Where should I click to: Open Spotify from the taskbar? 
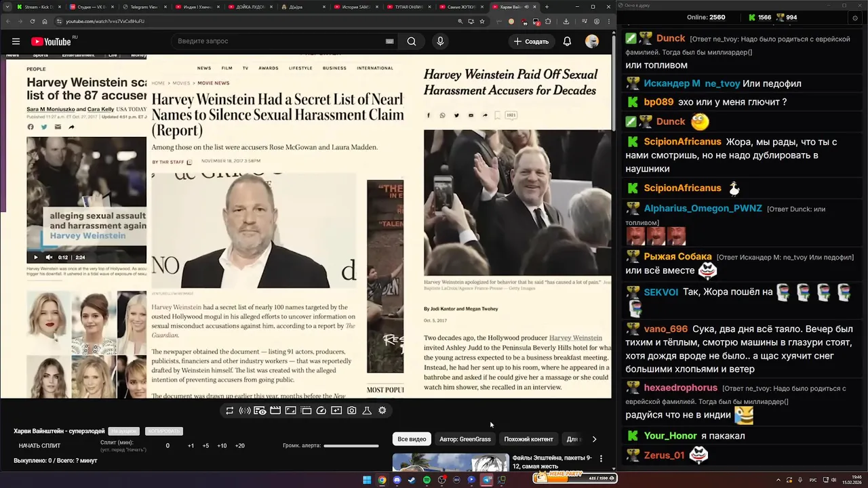click(x=427, y=480)
